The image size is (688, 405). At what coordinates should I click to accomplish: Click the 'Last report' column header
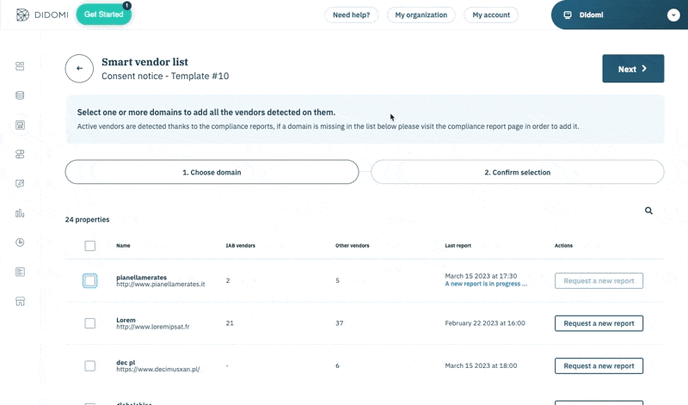pyautogui.click(x=458, y=246)
